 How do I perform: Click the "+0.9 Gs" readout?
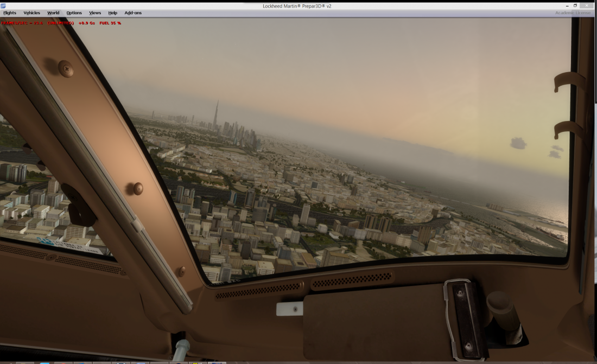click(x=87, y=23)
